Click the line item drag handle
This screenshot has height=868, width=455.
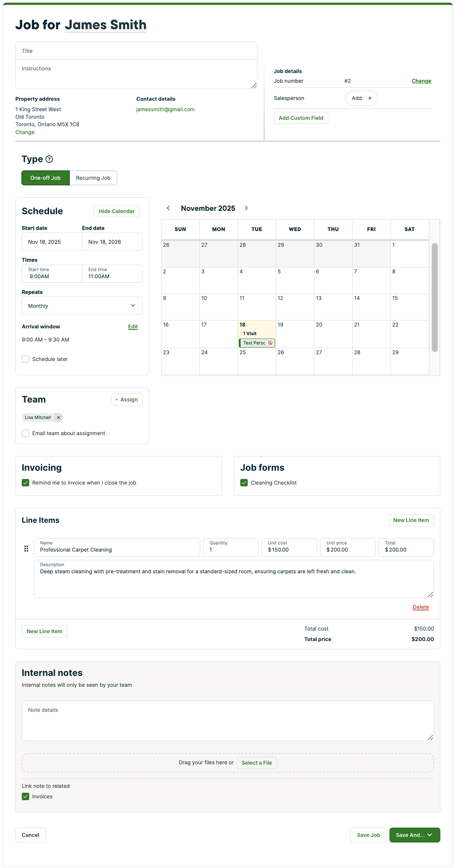coord(26,549)
